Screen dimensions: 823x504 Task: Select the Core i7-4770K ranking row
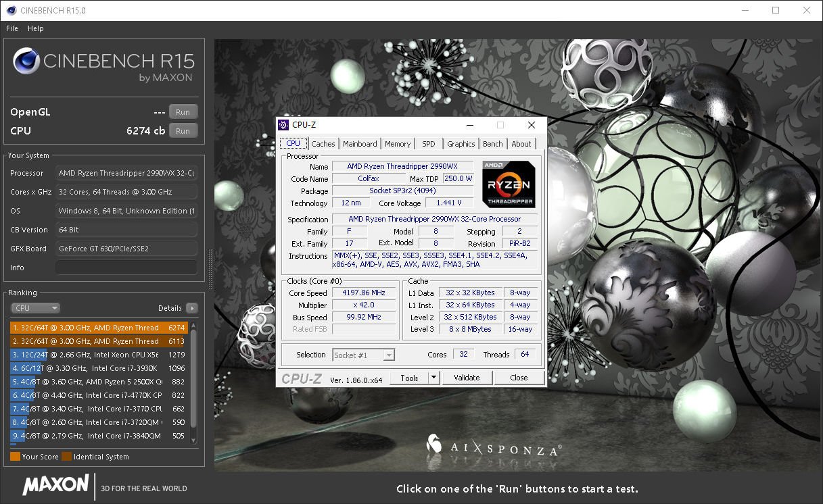pos(98,395)
